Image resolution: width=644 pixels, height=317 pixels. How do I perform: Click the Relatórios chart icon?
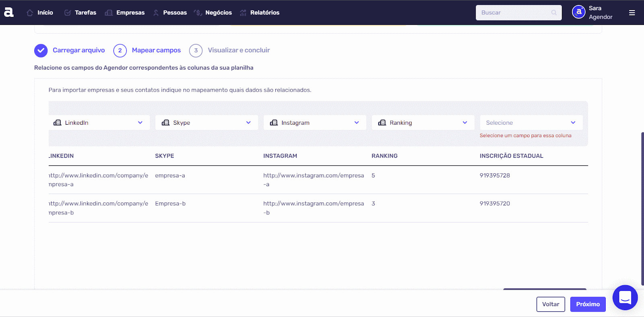click(x=243, y=13)
